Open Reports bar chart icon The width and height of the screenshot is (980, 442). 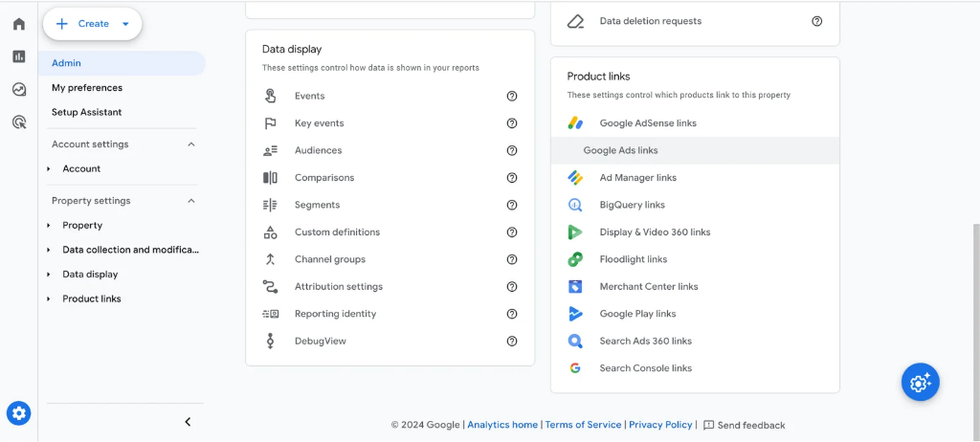19,56
